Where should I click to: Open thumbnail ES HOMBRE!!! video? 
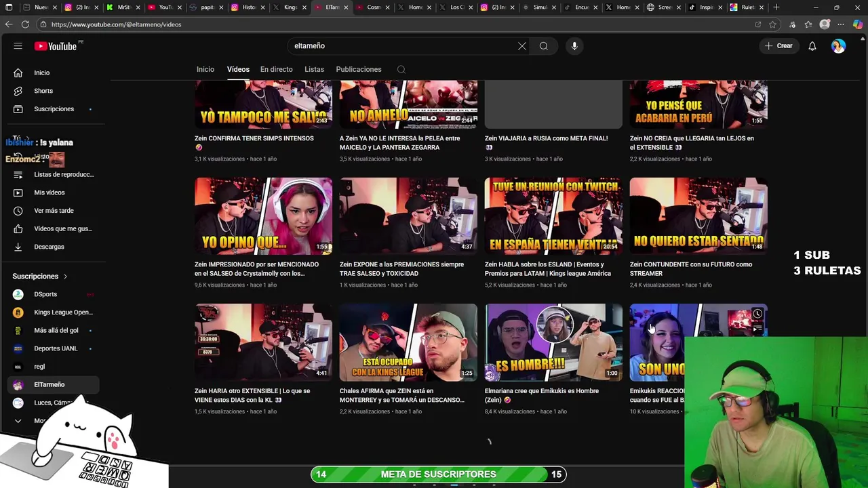point(553,342)
